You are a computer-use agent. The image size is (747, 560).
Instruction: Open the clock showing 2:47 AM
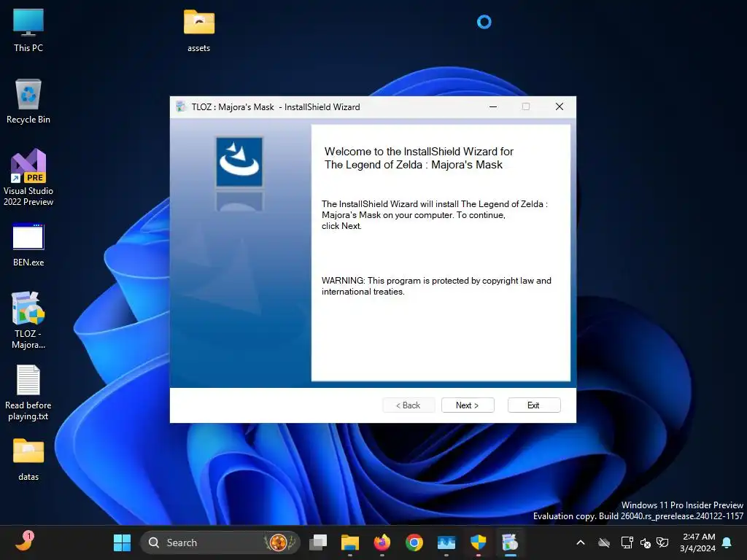(698, 542)
